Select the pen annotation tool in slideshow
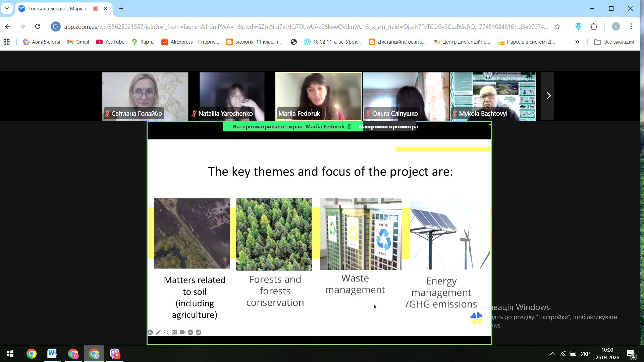This screenshot has height=362, width=644. pos(158,332)
